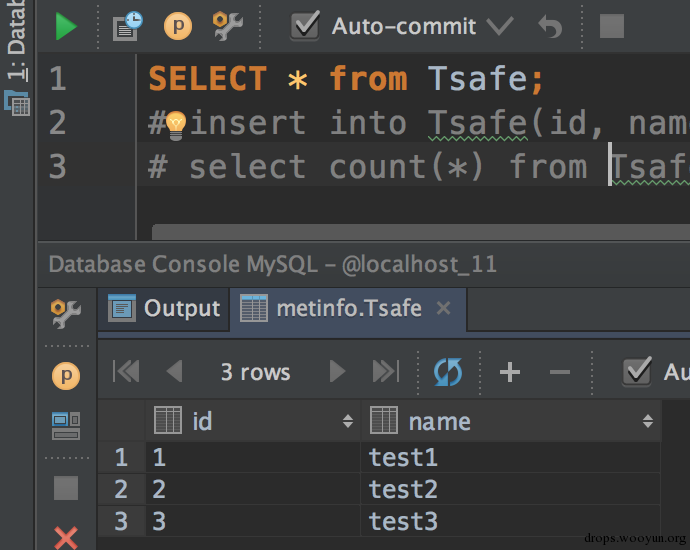The height and width of the screenshot is (550, 690).
Task: Select the metinfo.Tsafe result tab
Action: pyautogui.click(x=333, y=308)
